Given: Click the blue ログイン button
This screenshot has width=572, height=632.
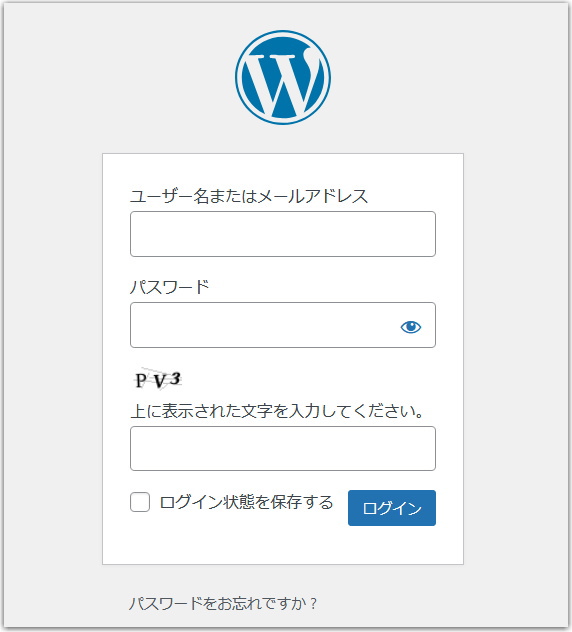Looking at the screenshot, I should tap(392, 508).
